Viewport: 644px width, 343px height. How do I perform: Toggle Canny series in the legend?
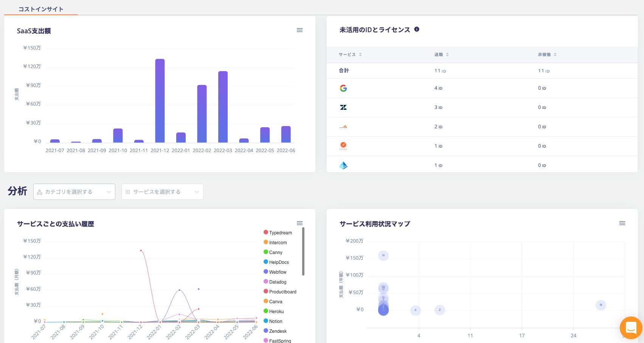[273, 252]
